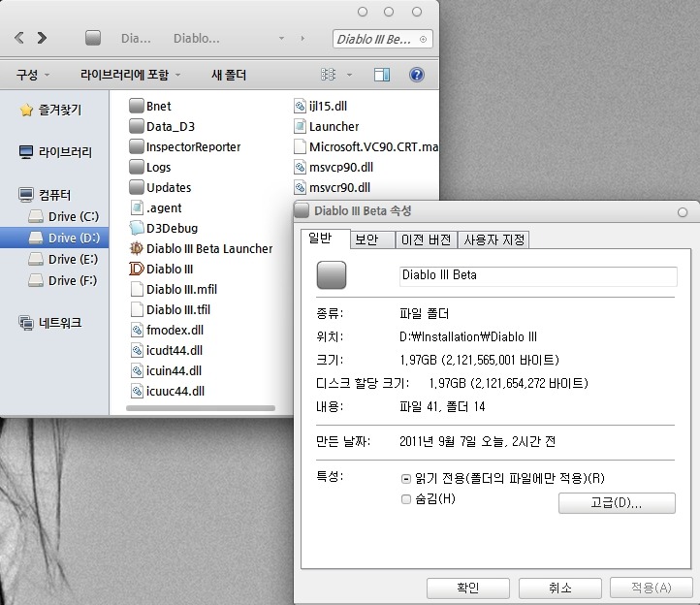The height and width of the screenshot is (605, 700).
Task: Select the msvcr90.dll file
Action: tap(332, 187)
